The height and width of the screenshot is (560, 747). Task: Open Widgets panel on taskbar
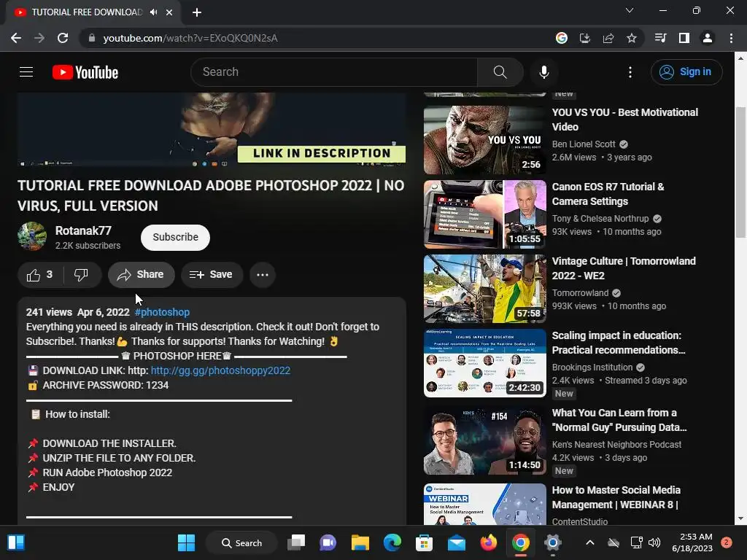click(16, 542)
